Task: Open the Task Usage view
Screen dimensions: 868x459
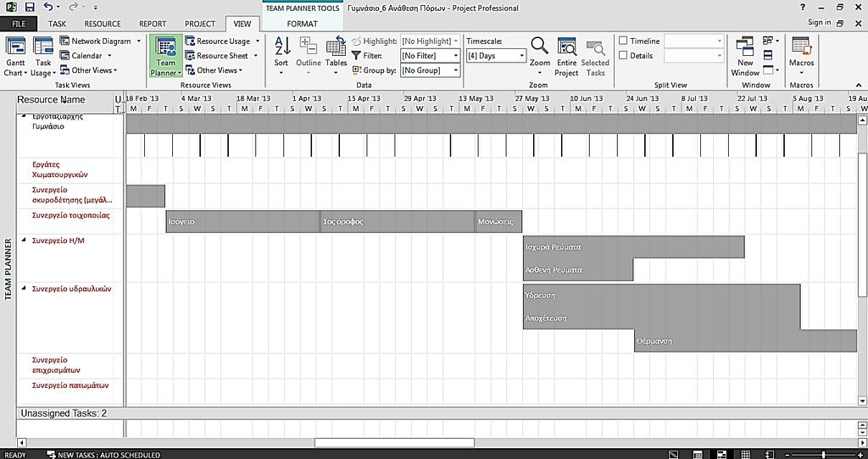Action: [x=42, y=57]
